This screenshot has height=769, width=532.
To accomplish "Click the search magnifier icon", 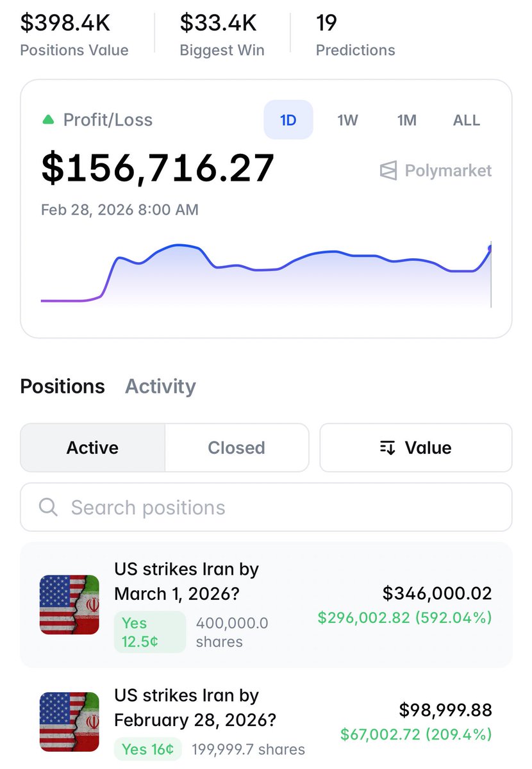I will coord(48,508).
